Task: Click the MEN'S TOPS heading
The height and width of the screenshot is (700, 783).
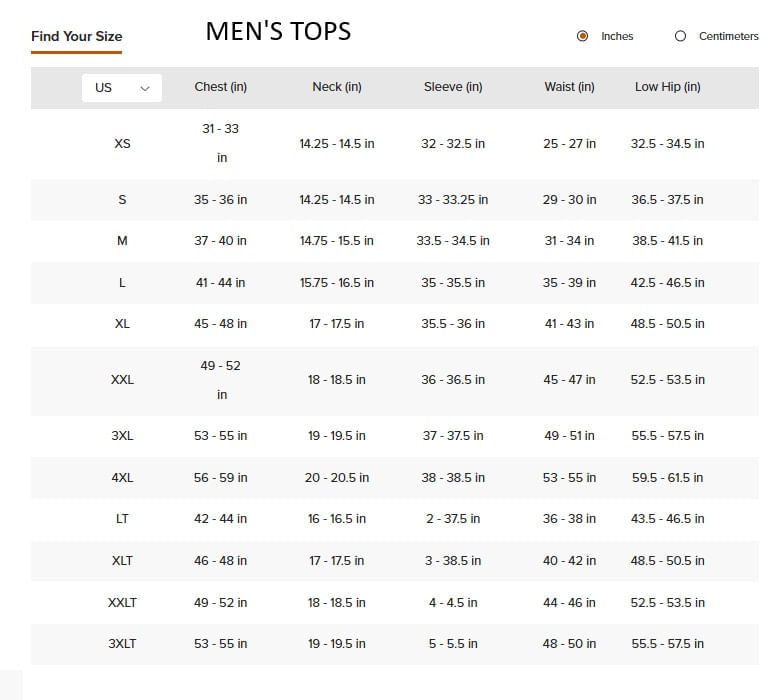Action: pos(278,32)
